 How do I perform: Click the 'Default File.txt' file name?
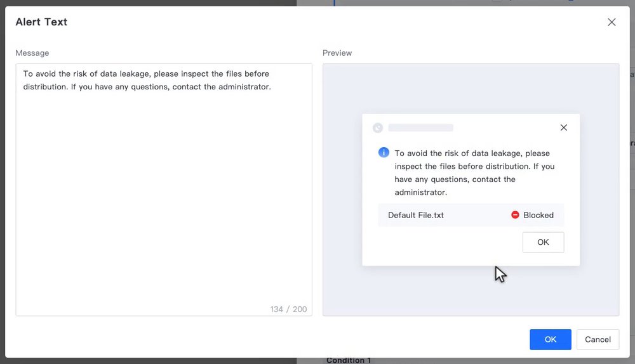tap(416, 215)
